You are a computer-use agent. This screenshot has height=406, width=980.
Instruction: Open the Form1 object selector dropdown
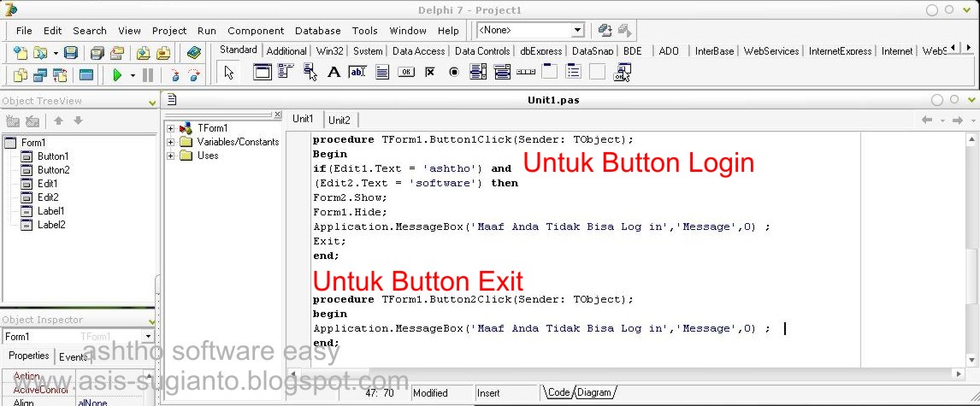pyautogui.click(x=148, y=337)
